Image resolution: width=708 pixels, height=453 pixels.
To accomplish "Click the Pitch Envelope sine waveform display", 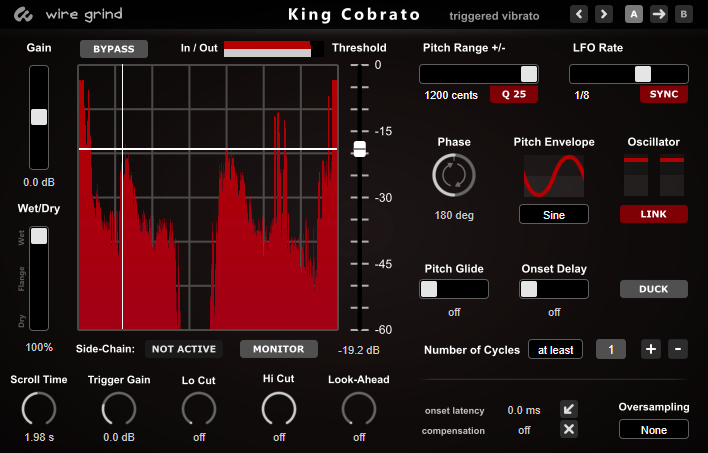I will pyautogui.click(x=554, y=176).
